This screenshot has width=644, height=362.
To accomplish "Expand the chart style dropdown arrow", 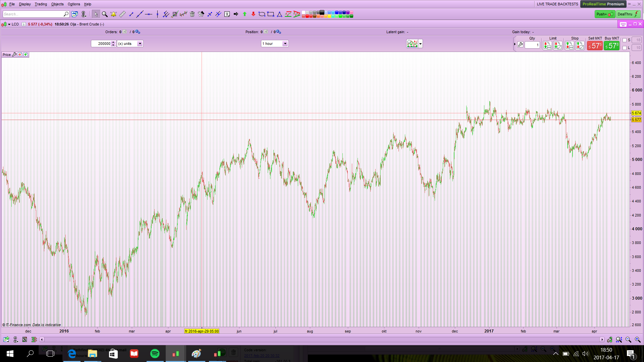I will pyautogui.click(x=420, y=44).
